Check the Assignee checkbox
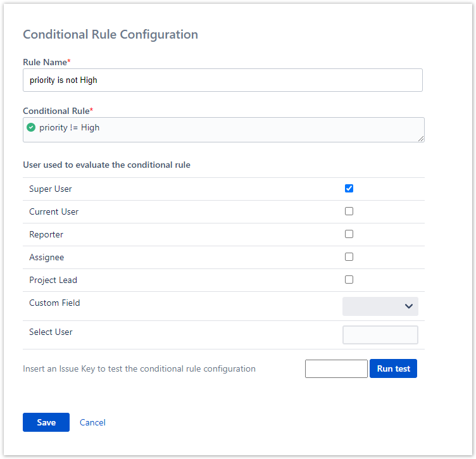Screen dimensions: 476x459 (349, 257)
